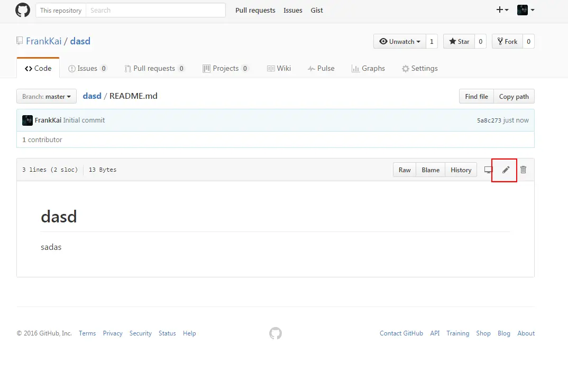Open the Blame view
Viewport: 568px width, 392px height.
tap(430, 170)
